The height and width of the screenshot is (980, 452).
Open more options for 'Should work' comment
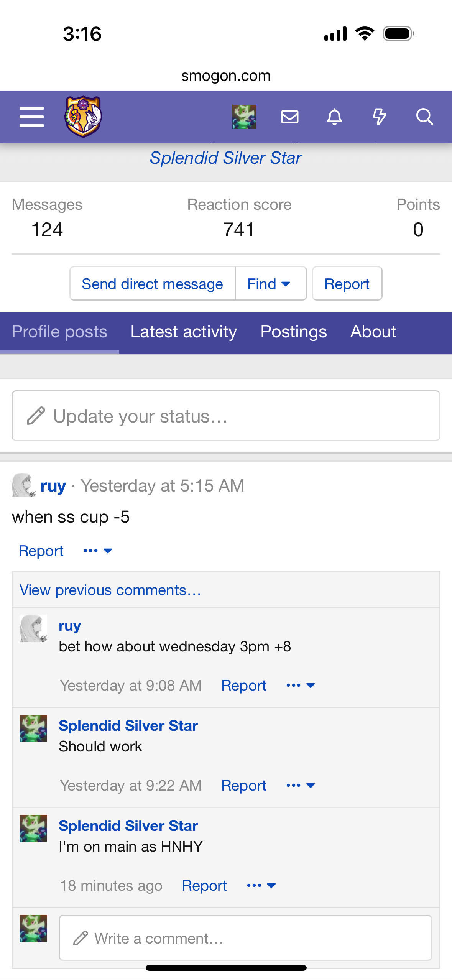click(301, 785)
